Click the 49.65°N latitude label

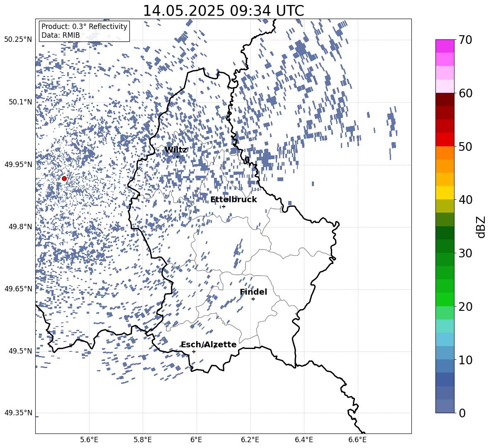pyautogui.click(x=18, y=288)
